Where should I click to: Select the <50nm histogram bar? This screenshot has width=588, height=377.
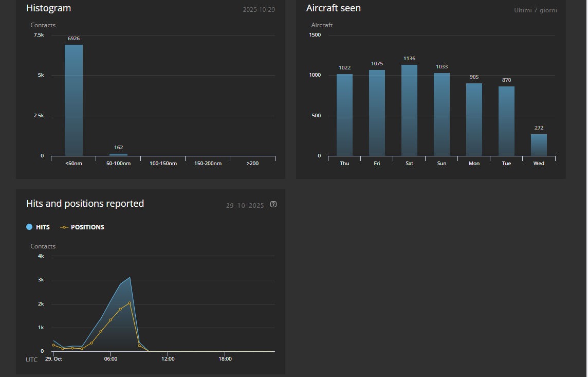click(73, 100)
